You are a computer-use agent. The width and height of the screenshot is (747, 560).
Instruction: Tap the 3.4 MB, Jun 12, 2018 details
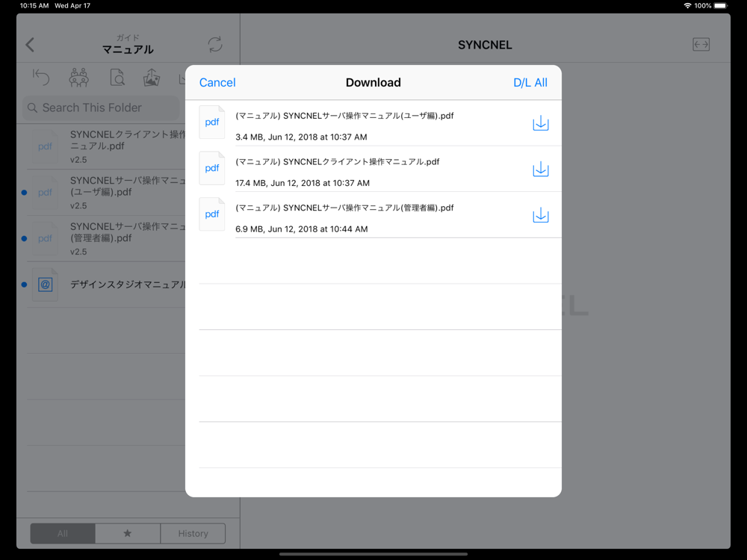click(x=301, y=137)
